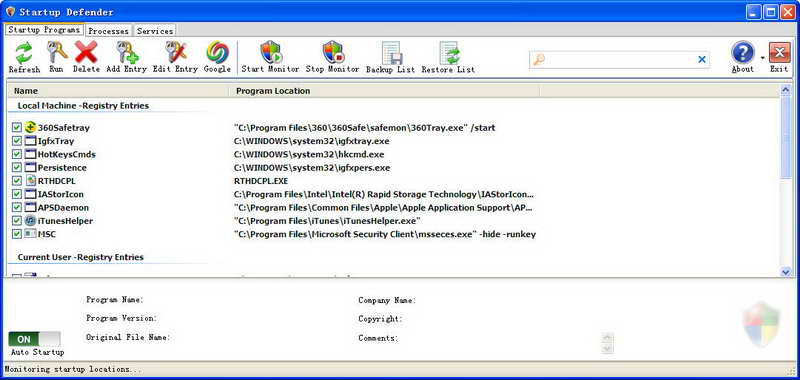800x380 pixels.
Task: Open the About dropdown arrow
Action: tap(763, 57)
